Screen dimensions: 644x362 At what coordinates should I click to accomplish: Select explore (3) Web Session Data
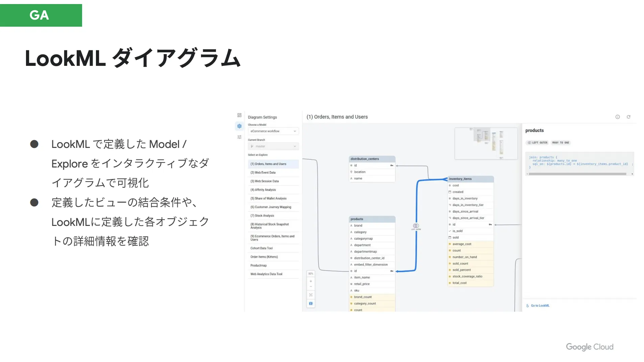[273, 181]
